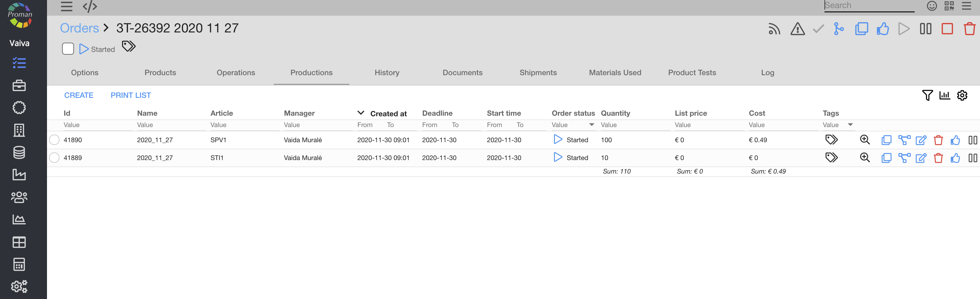980x299 pixels.
Task: Click thumbs-up icon for row 41890
Action: coord(955,140)
